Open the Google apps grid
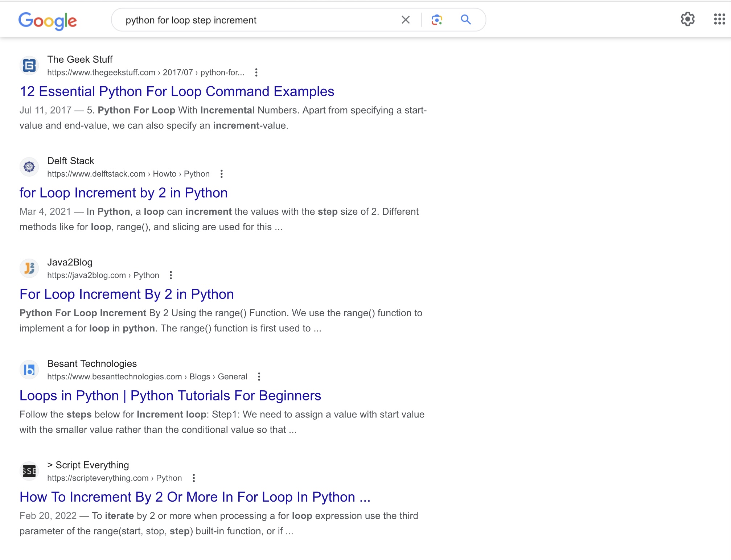731x560 pixels. point(719,19)
